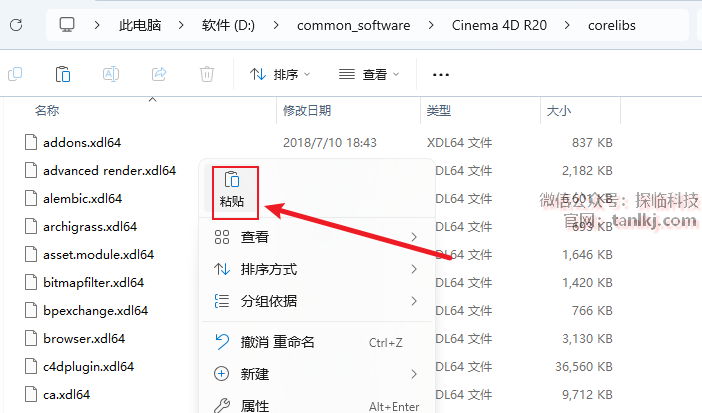
Task: Click file icon next to alembic.xdl64
Action: [31, 198]
